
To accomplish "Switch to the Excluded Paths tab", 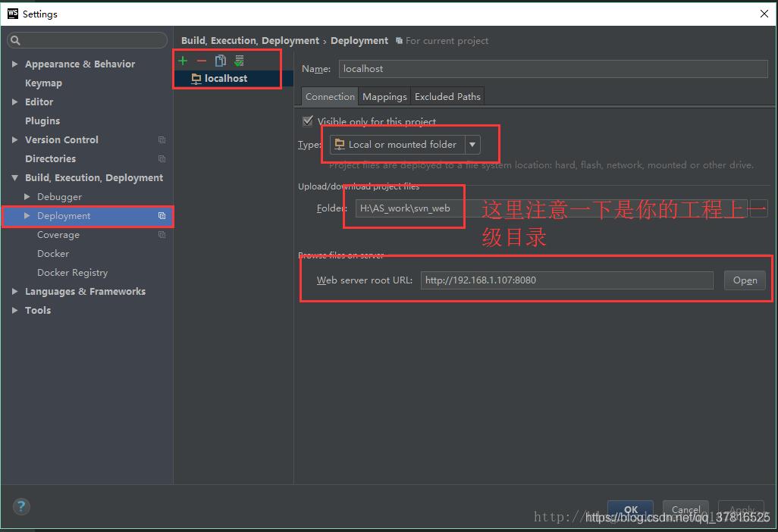I will click(x=447, y=97).
